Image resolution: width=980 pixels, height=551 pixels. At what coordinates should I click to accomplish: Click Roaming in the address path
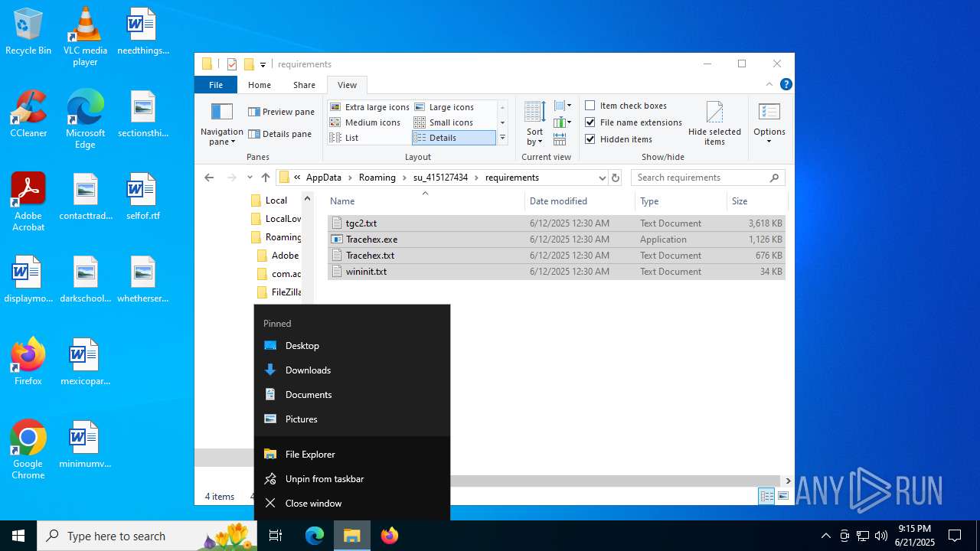377,178
